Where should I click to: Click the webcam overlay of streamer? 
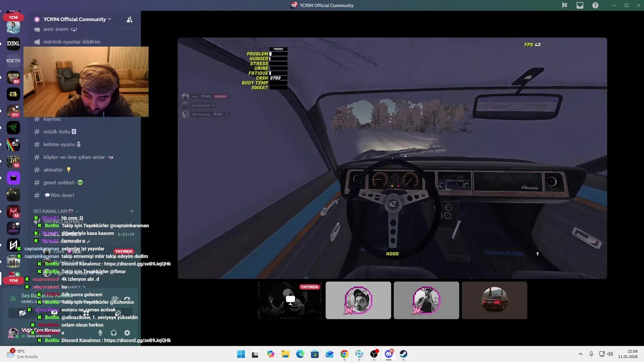coord(86,82)
